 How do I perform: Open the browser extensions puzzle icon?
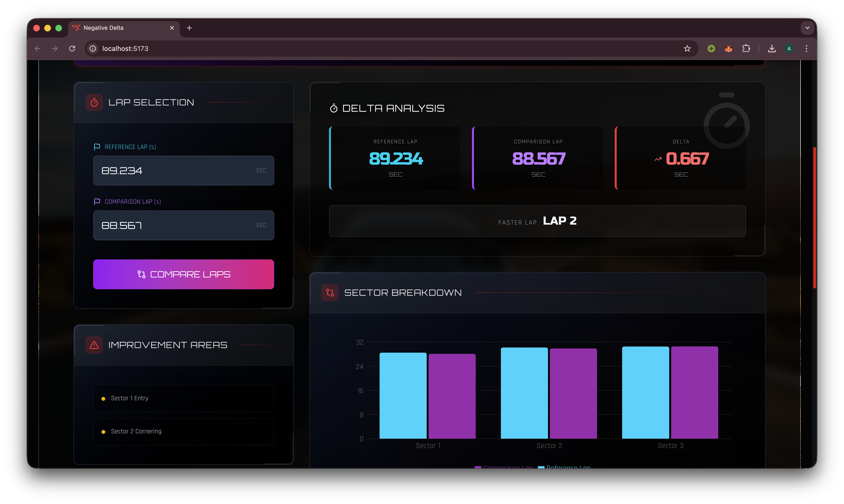(x=746, y=49)
